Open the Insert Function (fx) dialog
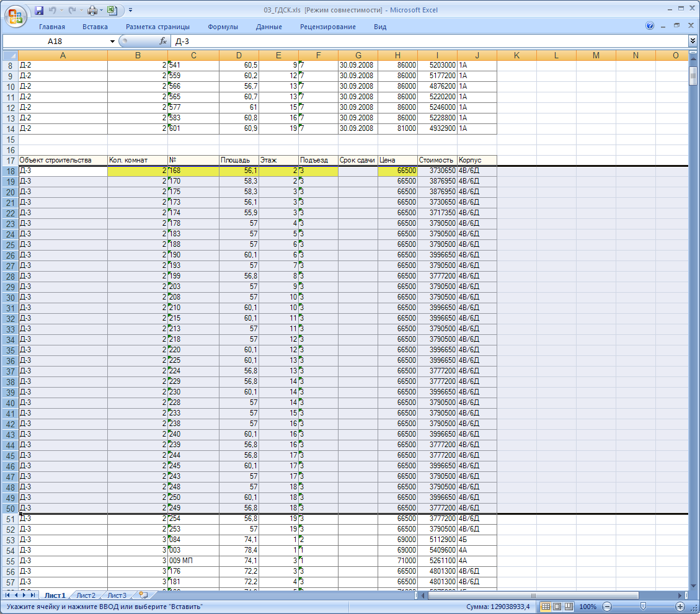Screen dimensions: 700x614 point(163,42)
